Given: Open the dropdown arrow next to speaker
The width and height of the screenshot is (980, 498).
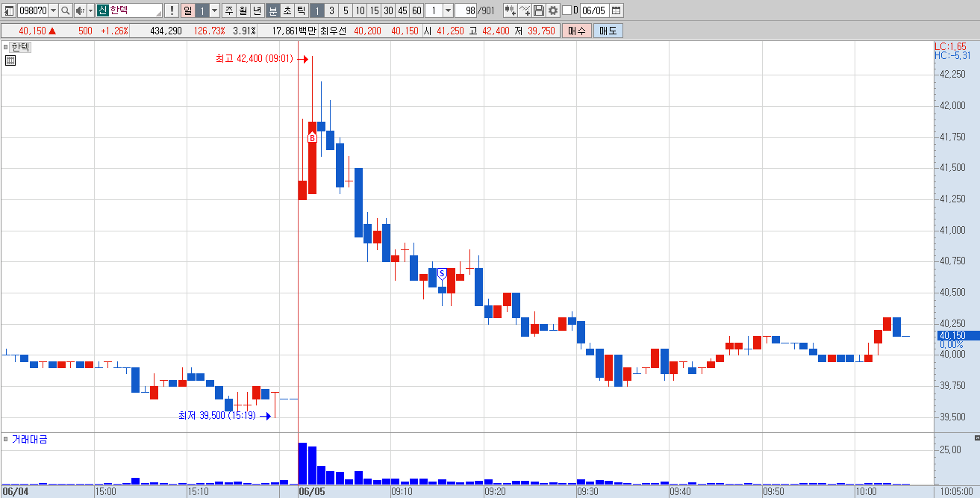Looking at the screenshot, I should coord(90,10).
